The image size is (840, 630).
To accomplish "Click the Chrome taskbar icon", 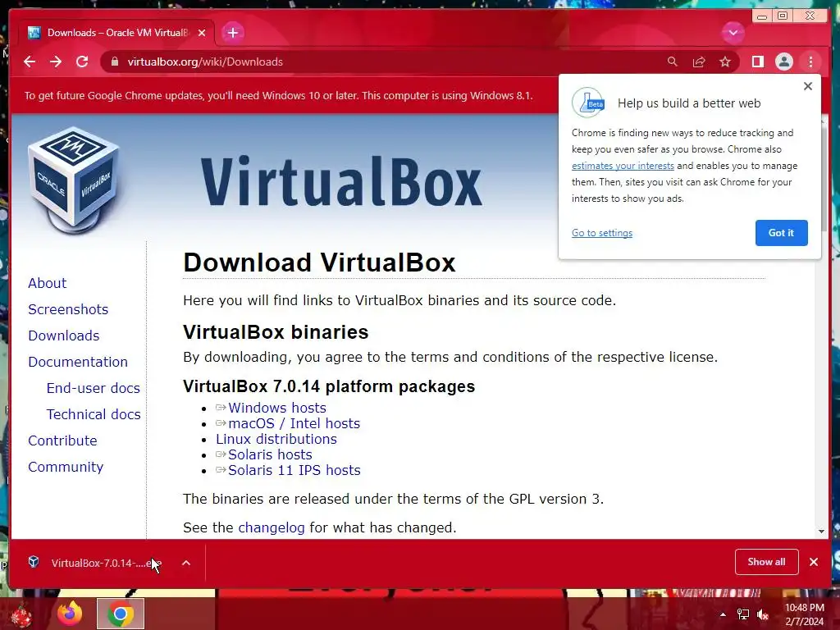I will (120, 614).
